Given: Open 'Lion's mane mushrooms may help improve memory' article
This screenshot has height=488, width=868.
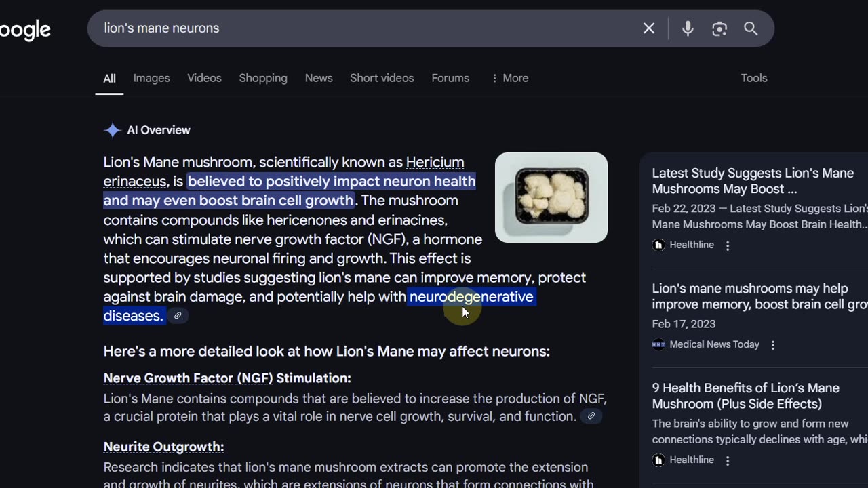Looking at the screenshot, I should (759, 296).
